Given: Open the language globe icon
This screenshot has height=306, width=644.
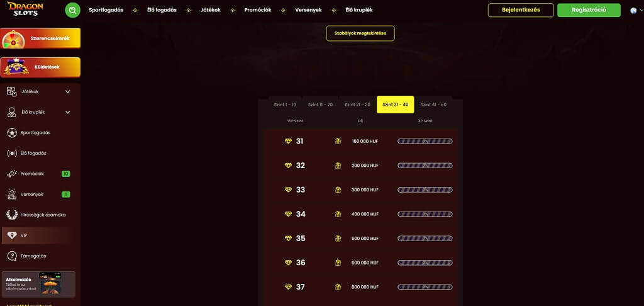Looking at the screenshot, I should tap(633, 11).
